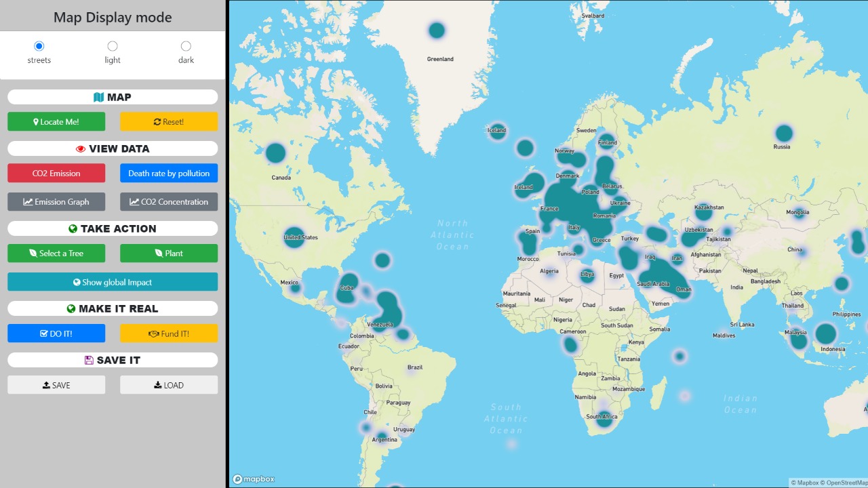868x488 pixels.
Task: Click the emission bubble over Finland
Action: click(x=608, y=142)
